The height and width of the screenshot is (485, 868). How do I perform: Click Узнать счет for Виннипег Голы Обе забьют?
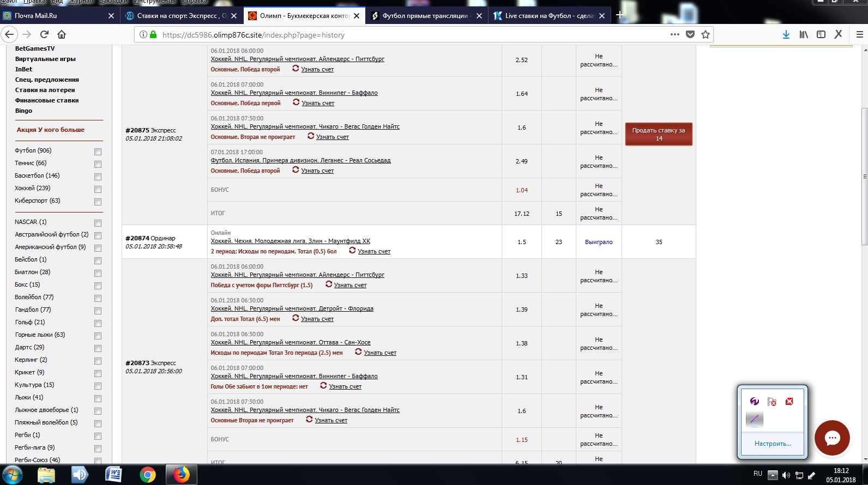click(x=345, y=386)
